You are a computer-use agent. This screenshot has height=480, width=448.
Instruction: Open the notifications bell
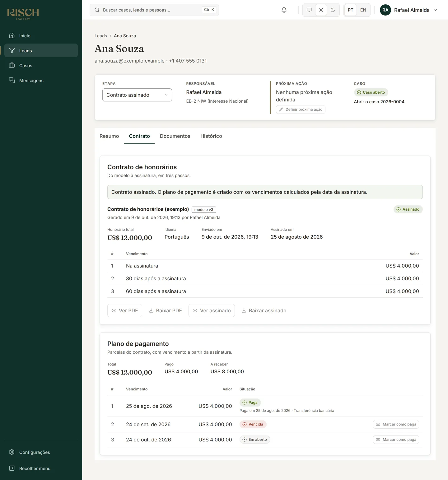[284, 10]
